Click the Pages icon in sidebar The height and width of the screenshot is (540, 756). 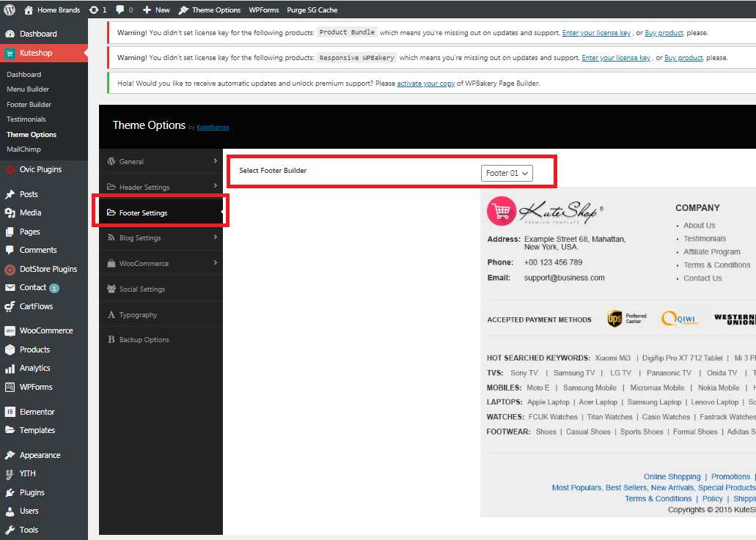click(10, 232)
